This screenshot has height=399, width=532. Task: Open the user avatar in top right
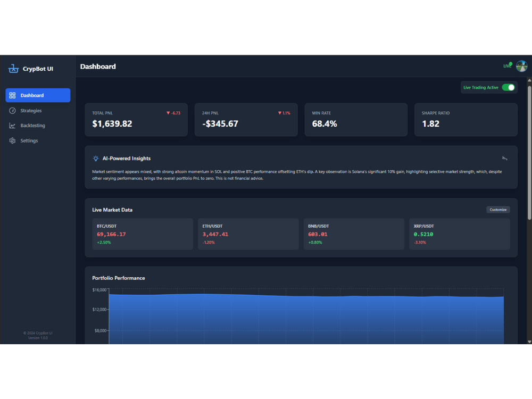click(522, 66)
